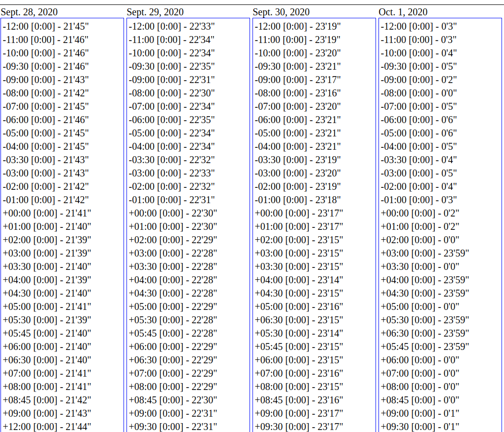Screen dimensions: 504x432
Task: Select the -03:30 row showing 21'43"
Action: 46,160
